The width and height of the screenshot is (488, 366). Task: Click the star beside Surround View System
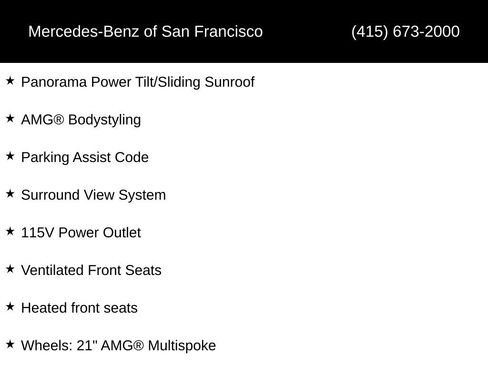(10, 194)
